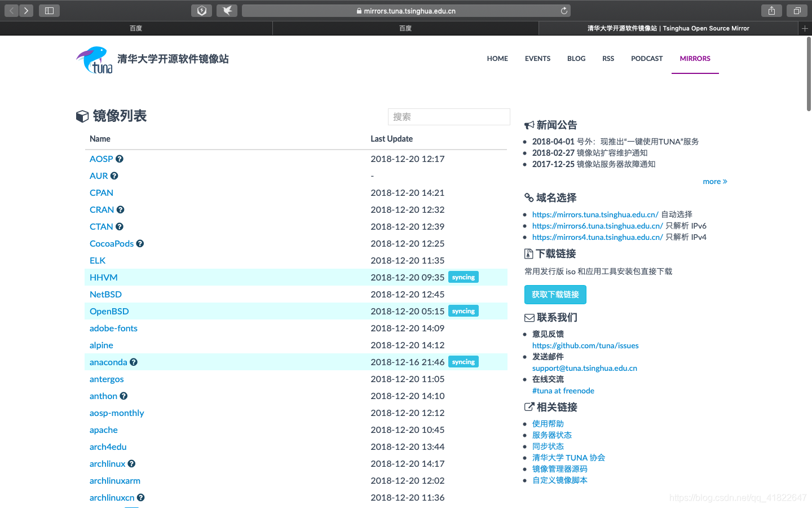Click the TUNA logo

coord(95,60)
